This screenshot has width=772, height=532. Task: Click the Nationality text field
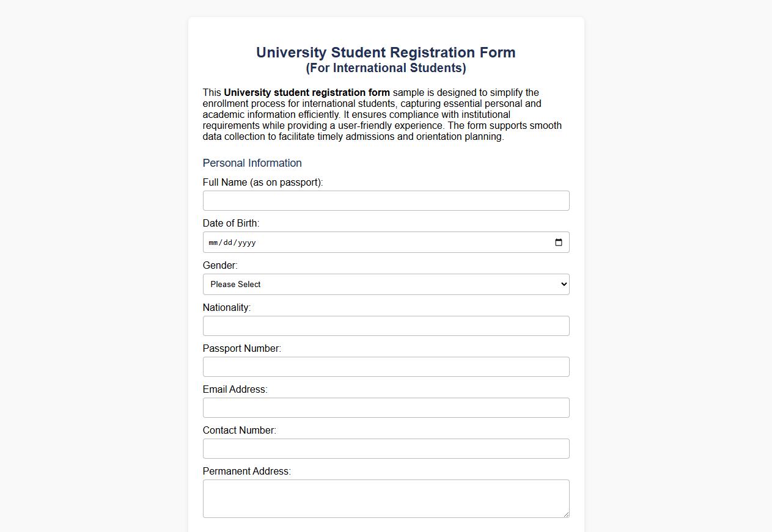coord(385,326)
